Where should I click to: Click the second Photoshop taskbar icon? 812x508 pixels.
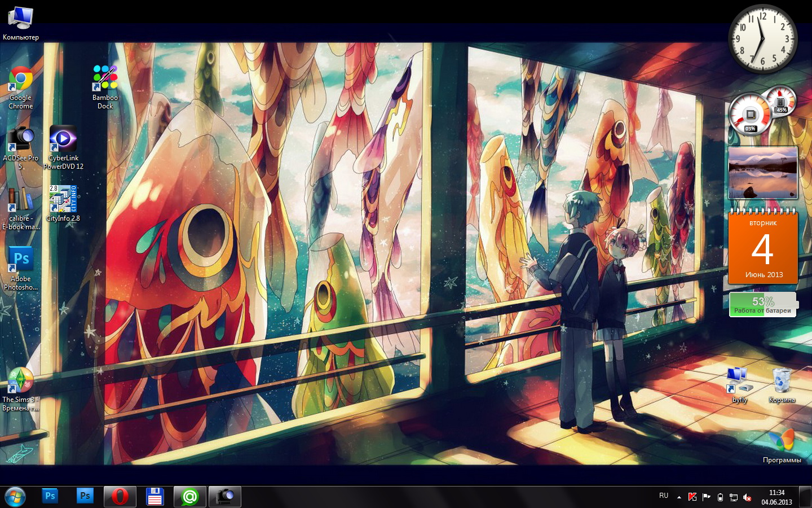click(x=85, y=497)
